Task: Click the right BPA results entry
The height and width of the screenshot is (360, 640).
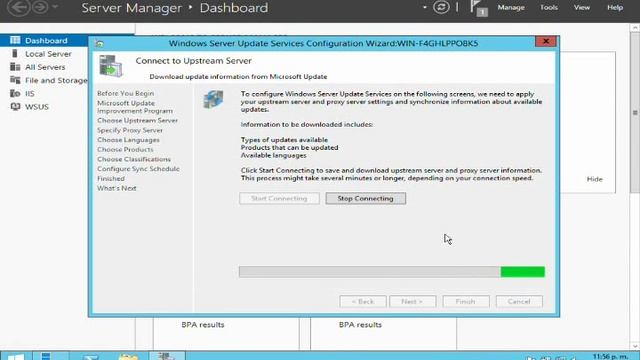Action: click(x=360, y=324)
